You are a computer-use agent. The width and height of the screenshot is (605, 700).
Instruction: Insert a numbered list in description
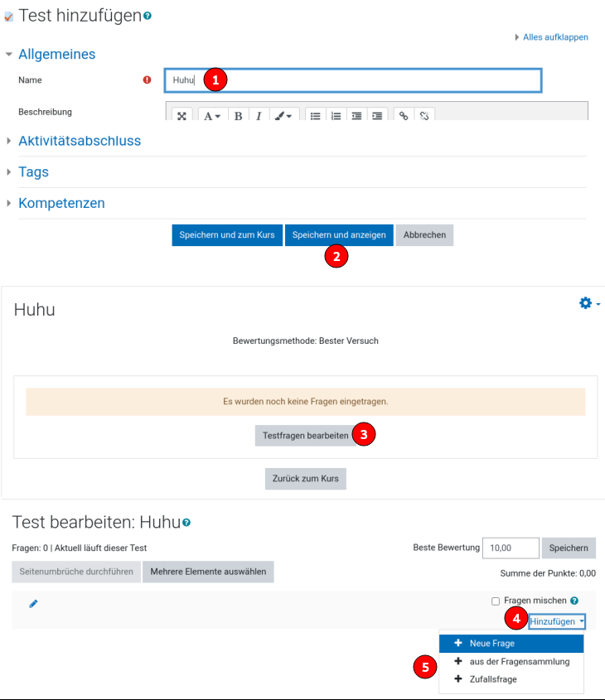336,116
